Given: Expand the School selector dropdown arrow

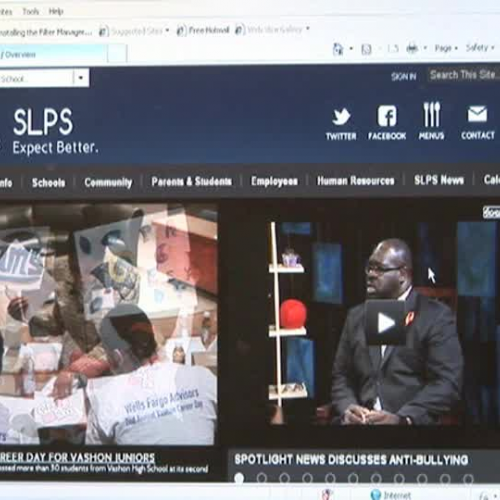Looking at the screenshot, I should [81, 78].
